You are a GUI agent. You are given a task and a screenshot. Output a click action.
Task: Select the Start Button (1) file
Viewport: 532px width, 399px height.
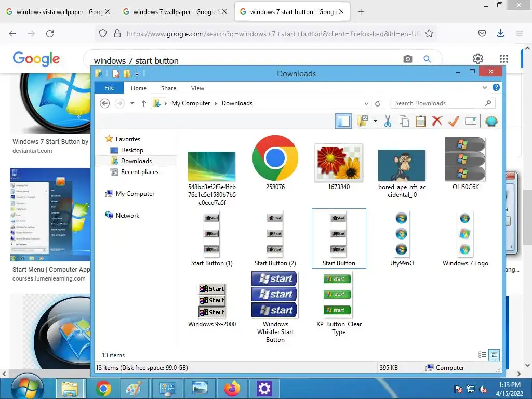(212, 239)
